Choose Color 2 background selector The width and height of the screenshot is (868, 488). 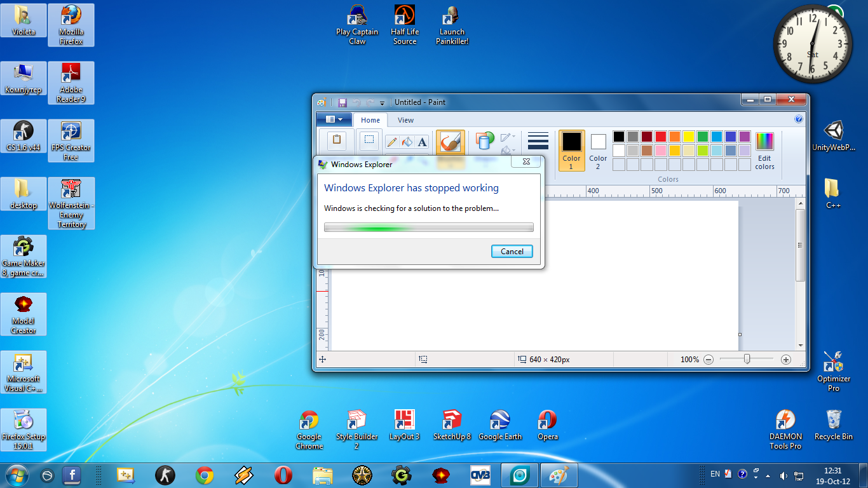[598, 150]
